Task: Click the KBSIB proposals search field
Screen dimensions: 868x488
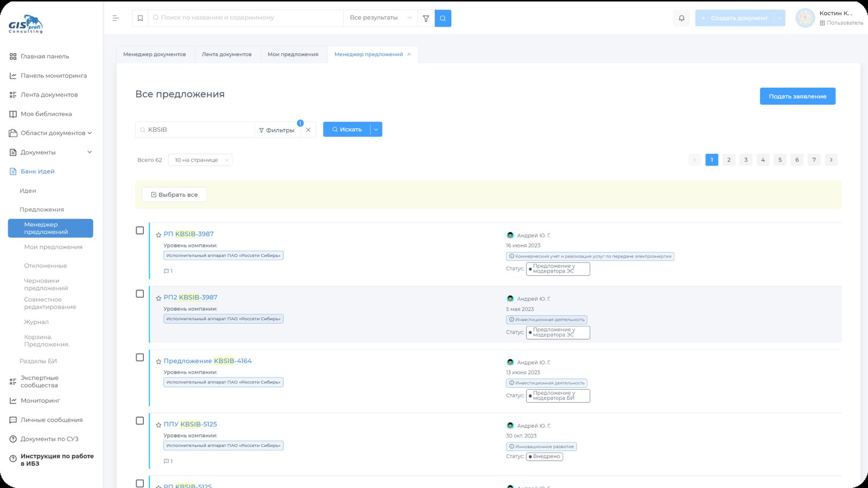Action: pos(195,130)
